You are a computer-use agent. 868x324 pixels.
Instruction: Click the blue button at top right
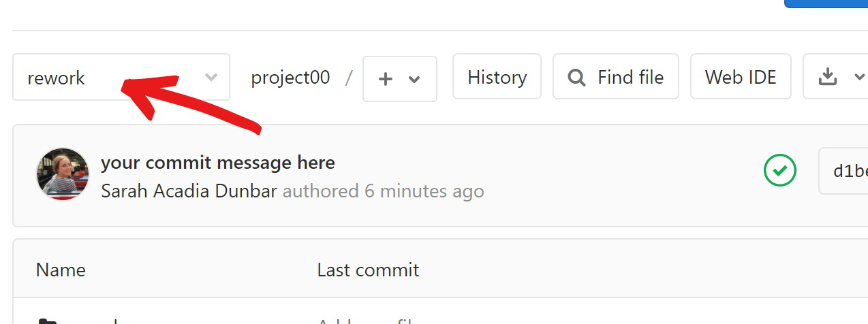point(826,3)
